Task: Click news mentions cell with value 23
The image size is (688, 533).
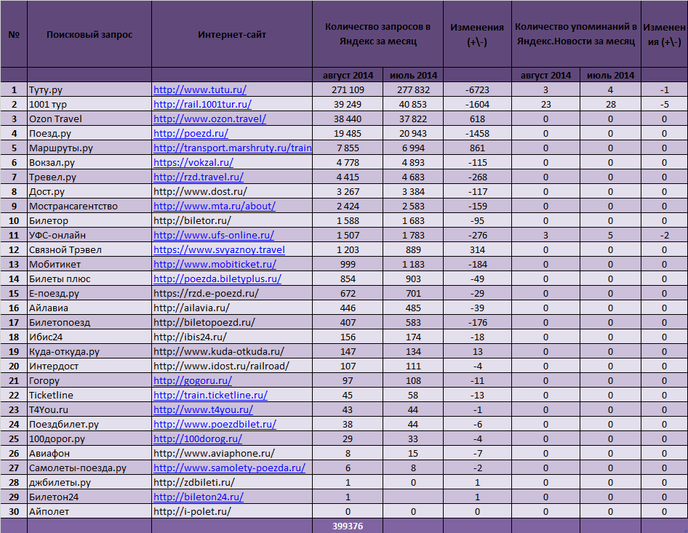Action: [546, 104]
